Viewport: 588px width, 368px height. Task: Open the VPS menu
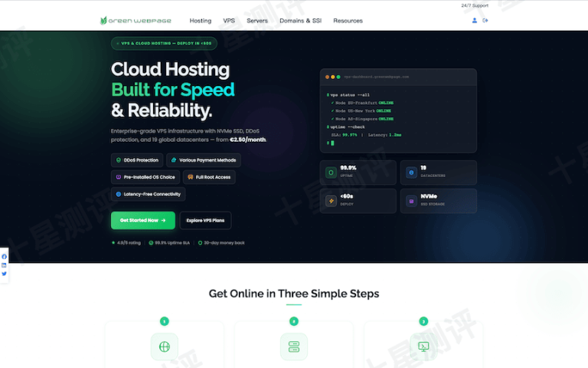click(229, 21)
